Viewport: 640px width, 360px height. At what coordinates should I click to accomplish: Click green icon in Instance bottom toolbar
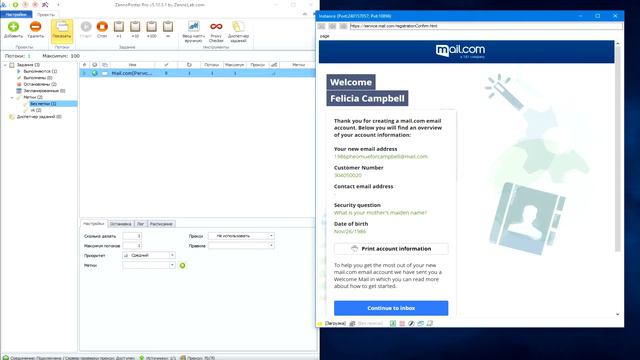pyautogui.click(x=393, y=323)
